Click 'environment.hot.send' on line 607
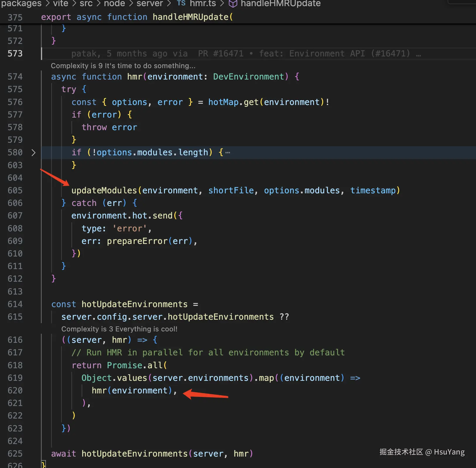476x468 pixels. coord(122,216)
